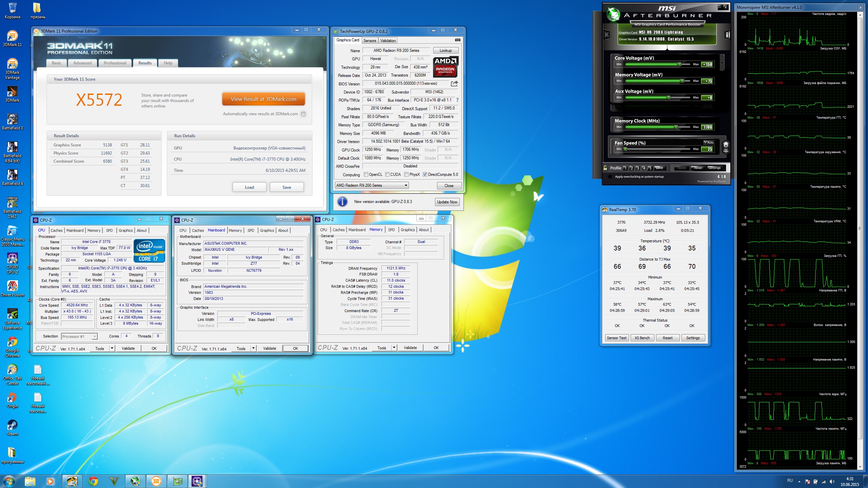Screen dimensions: 868x488
Task: Open the Processor #1 selection dropdown
Action: pyautogui.click(x=95, y=337)
